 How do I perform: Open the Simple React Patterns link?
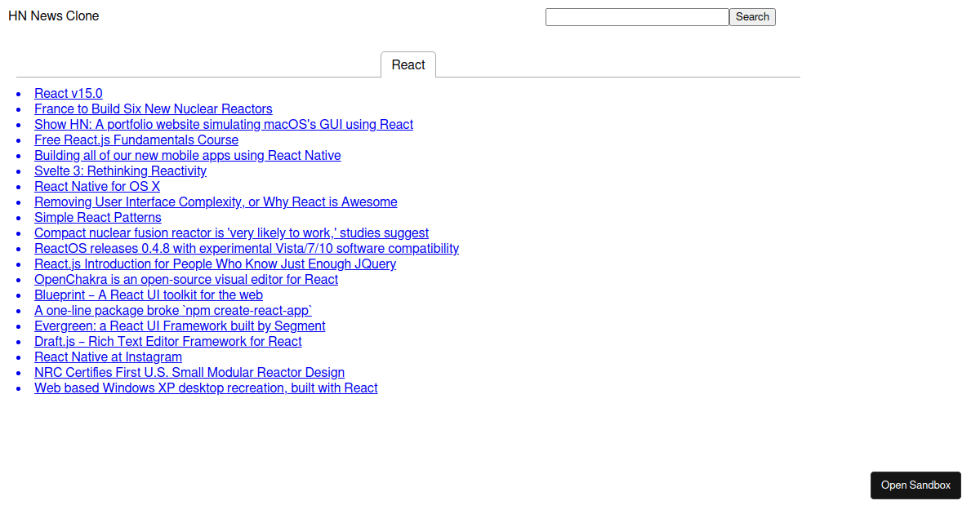[x=98, y=218]
